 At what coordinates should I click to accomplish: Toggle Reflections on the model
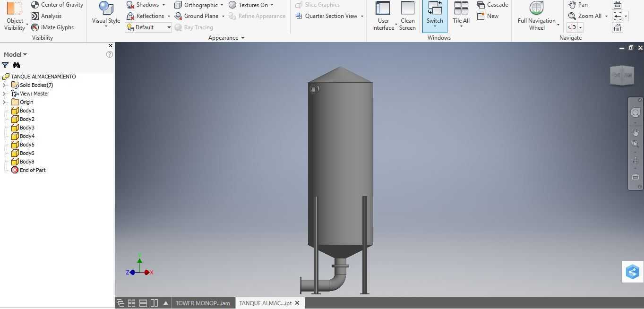[146, 16]
